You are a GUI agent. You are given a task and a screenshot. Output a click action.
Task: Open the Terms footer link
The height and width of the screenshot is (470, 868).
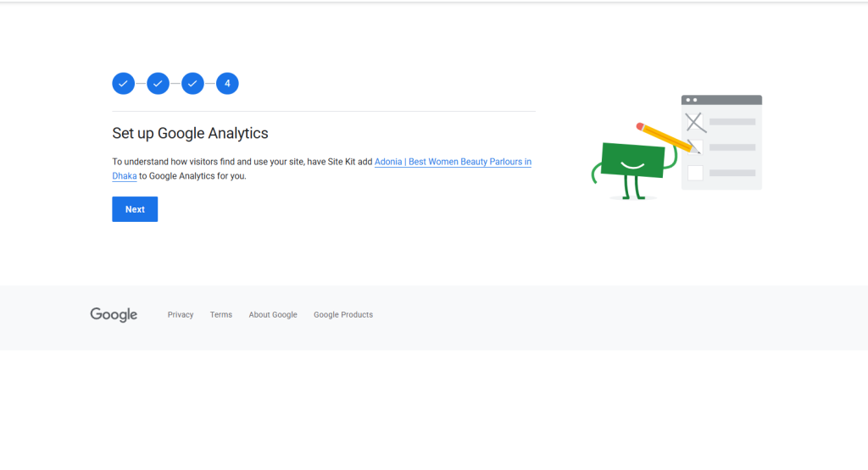pos(221,315)
